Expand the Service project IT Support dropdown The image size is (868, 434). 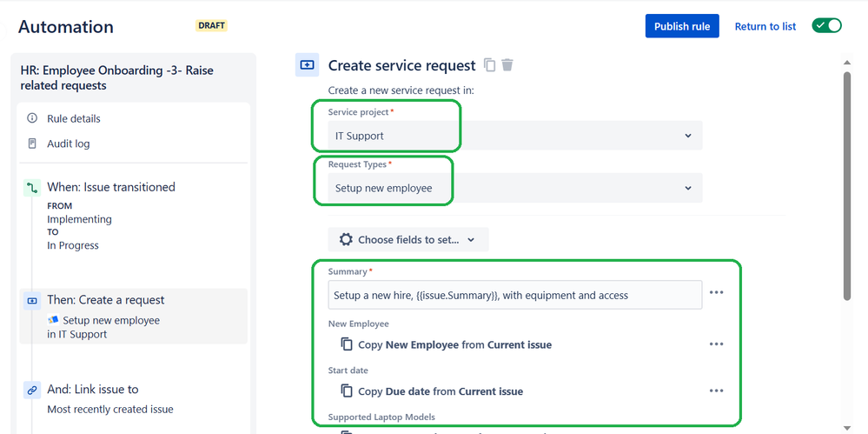pos(515,136)
